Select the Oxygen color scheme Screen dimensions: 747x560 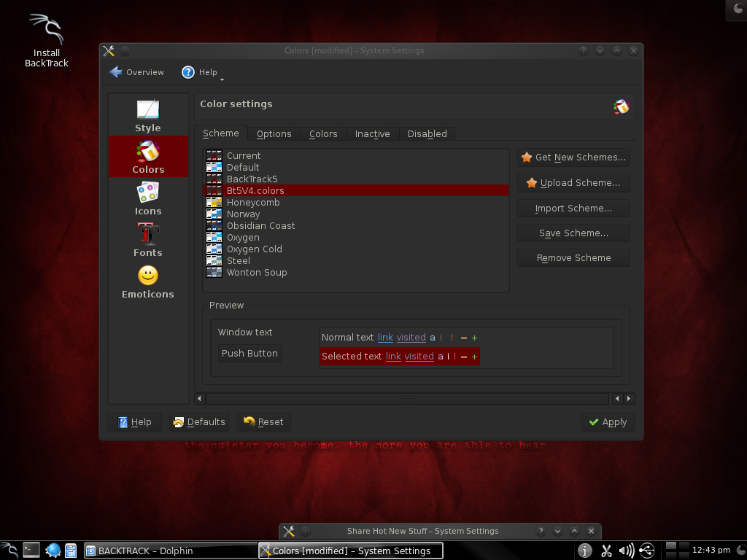(356, 237)
